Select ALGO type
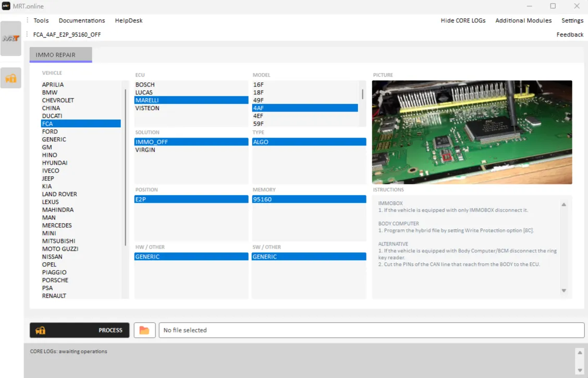Screen dimensions: 588x378 point(309,142)
